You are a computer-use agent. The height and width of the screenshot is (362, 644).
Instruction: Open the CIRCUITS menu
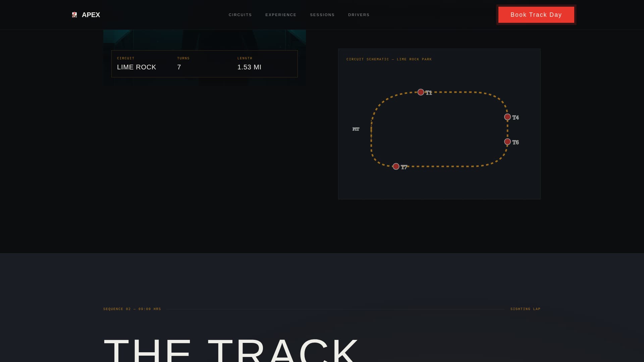click(x=240, y=15)
